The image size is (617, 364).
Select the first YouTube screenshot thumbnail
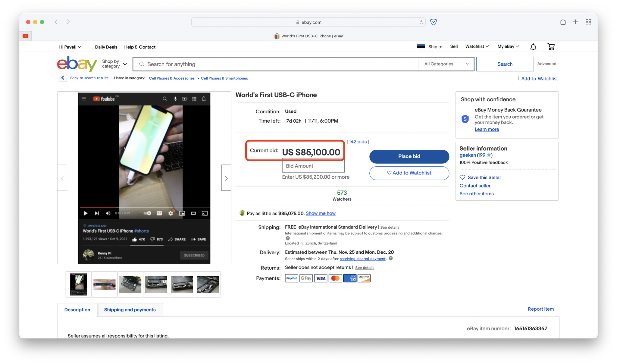pyautogui.click(x=79, y=284)
